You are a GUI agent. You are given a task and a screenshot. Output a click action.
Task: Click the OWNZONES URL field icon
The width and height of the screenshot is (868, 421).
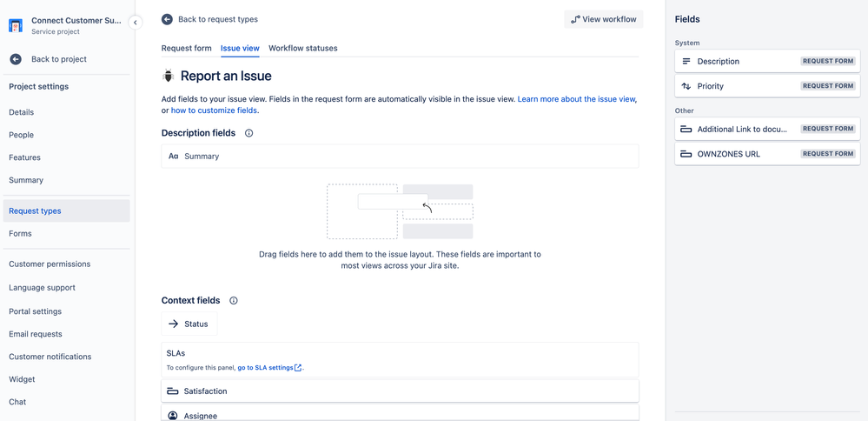click(686, 153)
